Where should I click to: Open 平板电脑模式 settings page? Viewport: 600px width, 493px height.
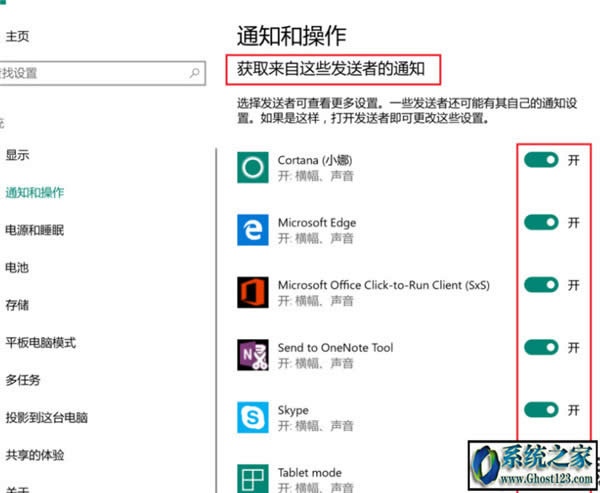[x=41, y=343]
